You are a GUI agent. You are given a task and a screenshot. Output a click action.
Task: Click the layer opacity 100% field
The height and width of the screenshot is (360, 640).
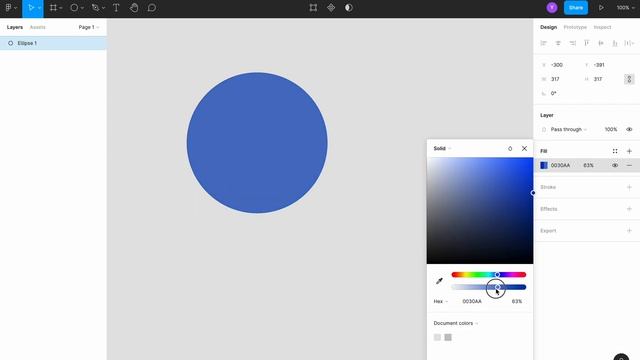[611, 129]
